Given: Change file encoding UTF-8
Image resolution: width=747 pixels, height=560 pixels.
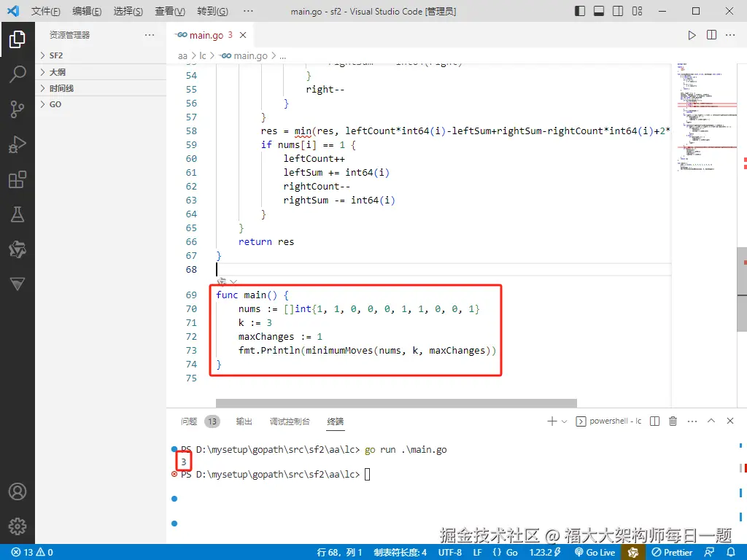Looking at the screenshot, I should click(449, 553).
